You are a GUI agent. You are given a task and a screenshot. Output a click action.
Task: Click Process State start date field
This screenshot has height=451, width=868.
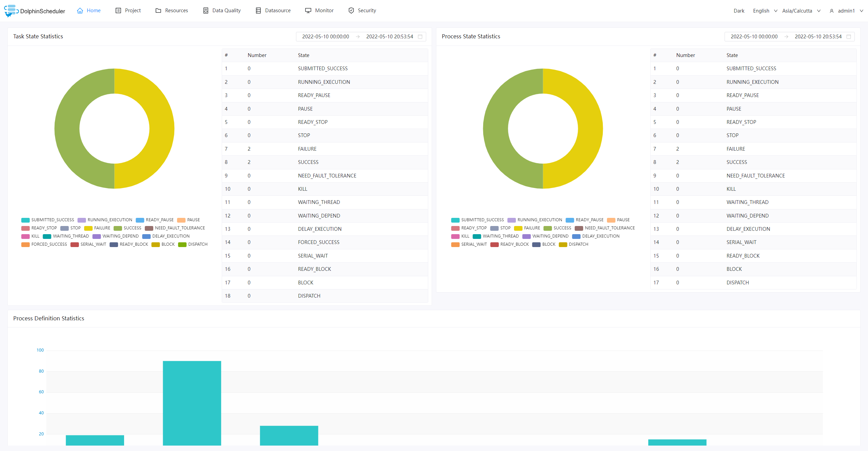pyautogui.click(x=754, y=37)
